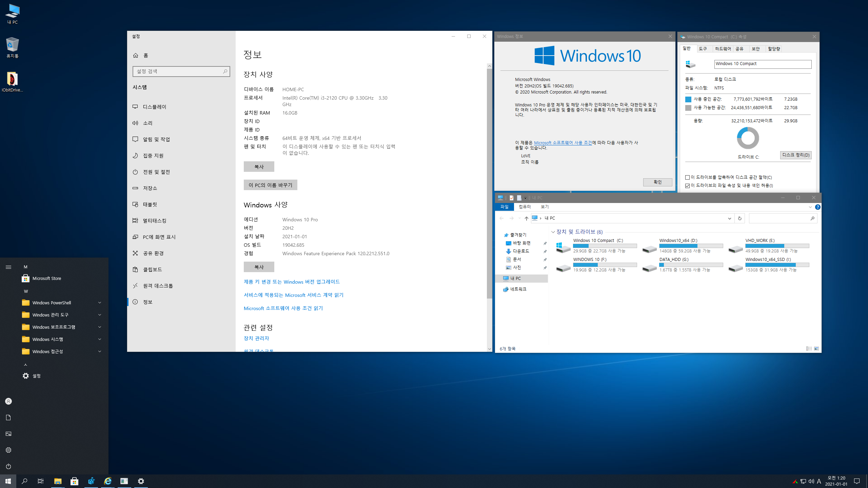Expand Windows 보조프로그램 folder chevron

[100, 327]
